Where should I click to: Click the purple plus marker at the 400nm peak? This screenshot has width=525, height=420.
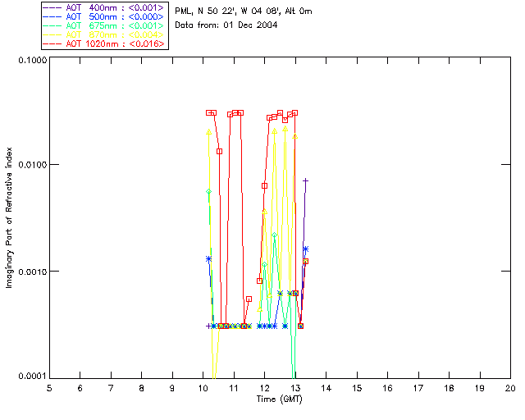pos(305,180)
